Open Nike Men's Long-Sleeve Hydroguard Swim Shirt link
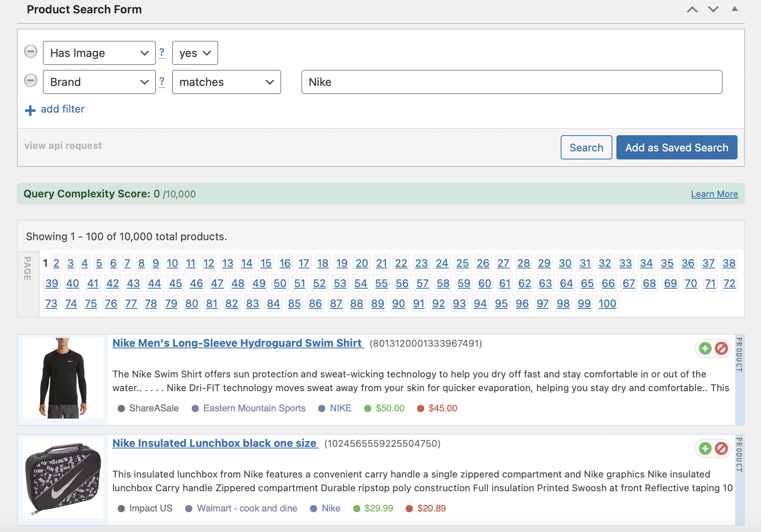This screenshot has height=532, width=761. 238,343
